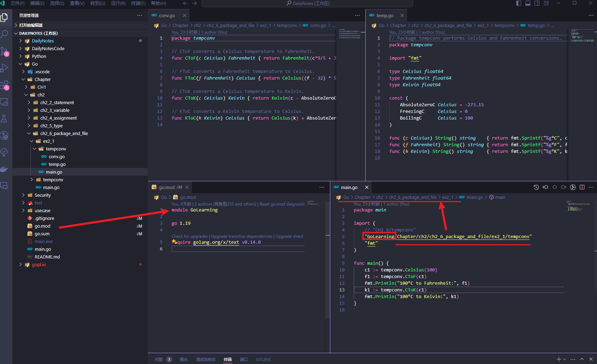The image size is (597, 364).
Task: Open the Explorer view in activity bar
Action: coord(4,17)
